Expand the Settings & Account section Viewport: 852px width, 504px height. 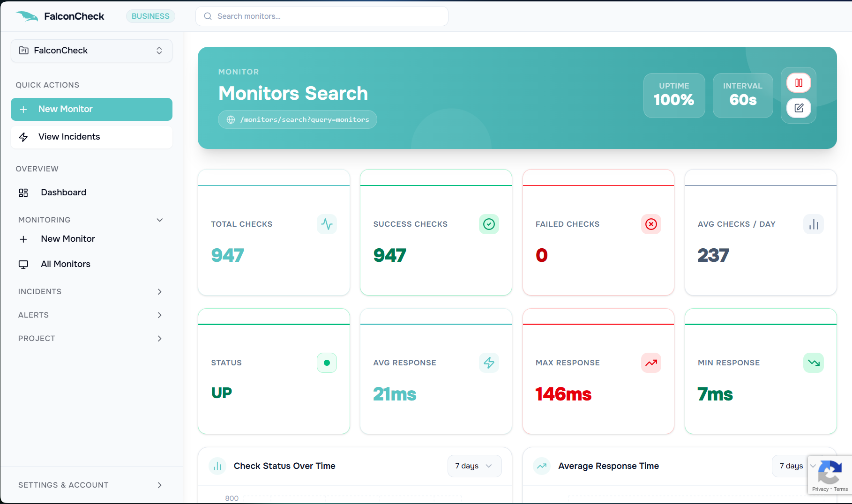point(91,485)
